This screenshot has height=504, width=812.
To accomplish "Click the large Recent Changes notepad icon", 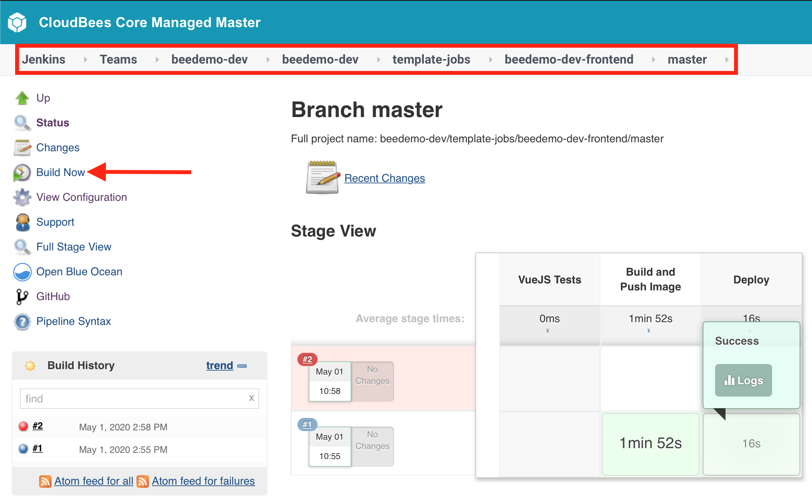I will (323, 178).
